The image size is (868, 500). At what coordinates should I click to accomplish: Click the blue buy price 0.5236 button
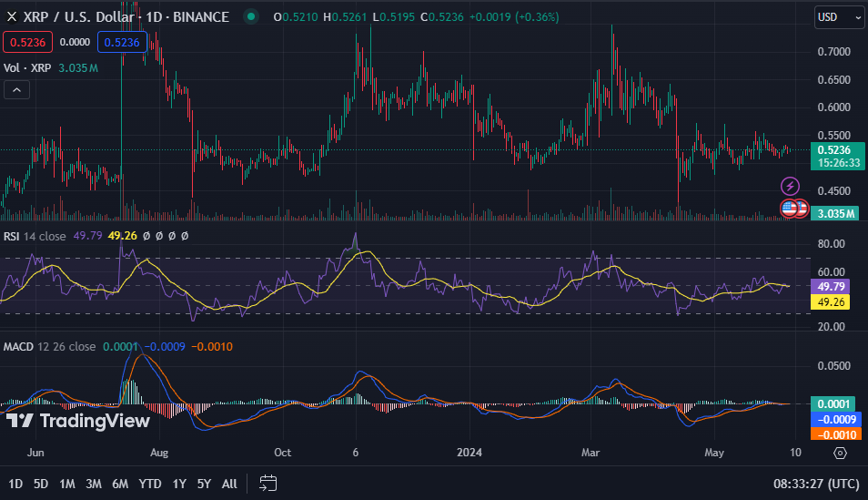pyautogui.click(x=121, y=42)
